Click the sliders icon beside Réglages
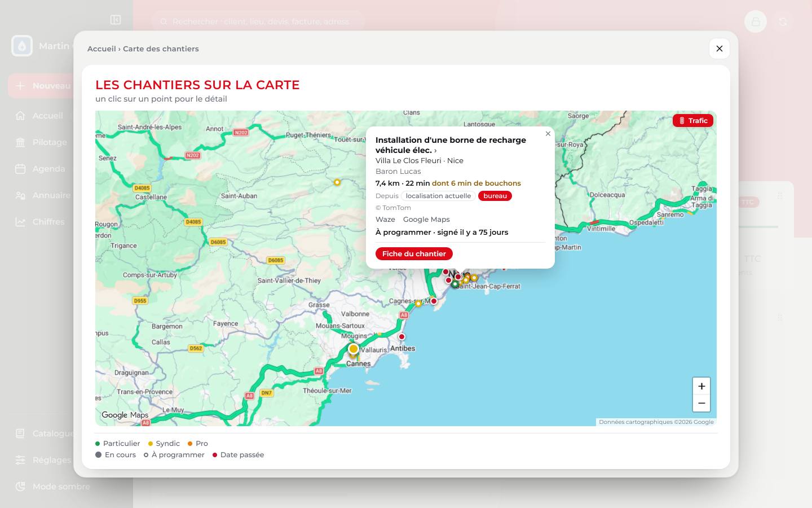Viewport: 812px width, 508px height. coord(20,460)
